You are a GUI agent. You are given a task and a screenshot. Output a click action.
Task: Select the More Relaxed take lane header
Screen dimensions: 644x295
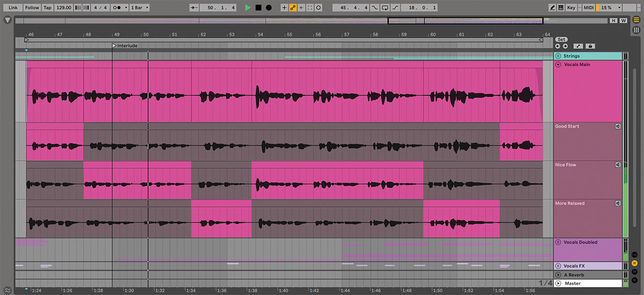588,219
